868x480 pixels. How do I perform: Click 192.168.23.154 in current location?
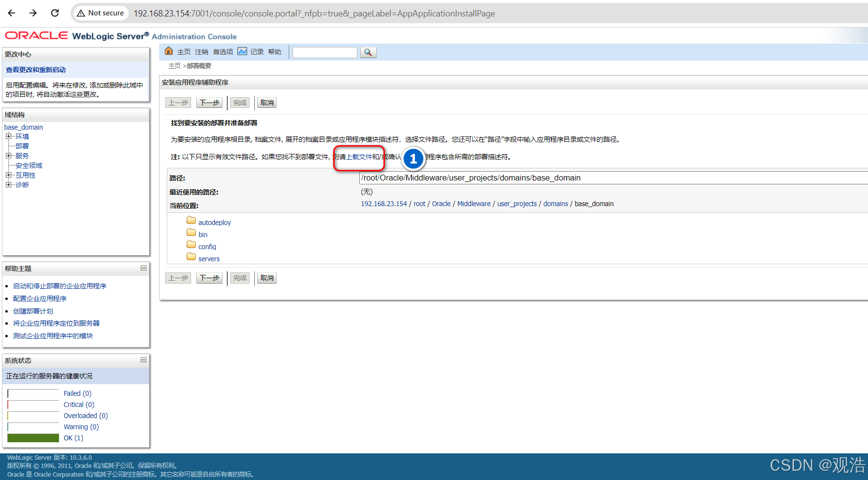(x=384, y=204)
